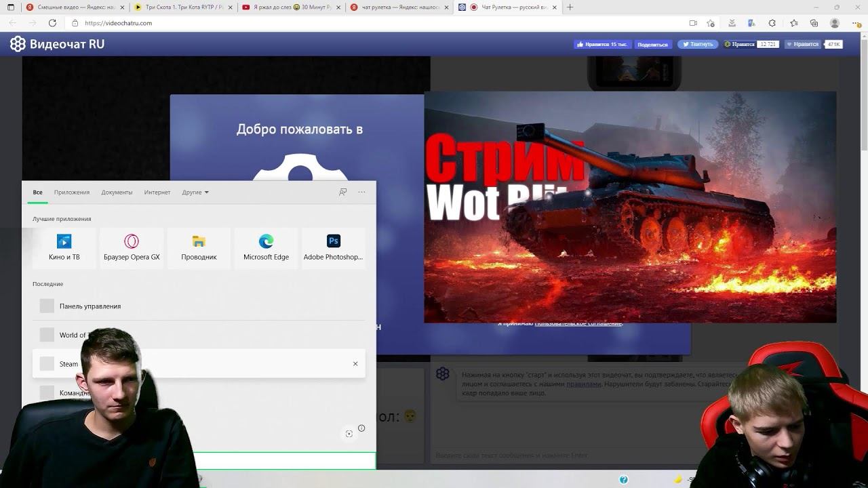The image size is (868, 488).
Task: Open Проводник file explorer tile
Action: [x=199, y=247]
